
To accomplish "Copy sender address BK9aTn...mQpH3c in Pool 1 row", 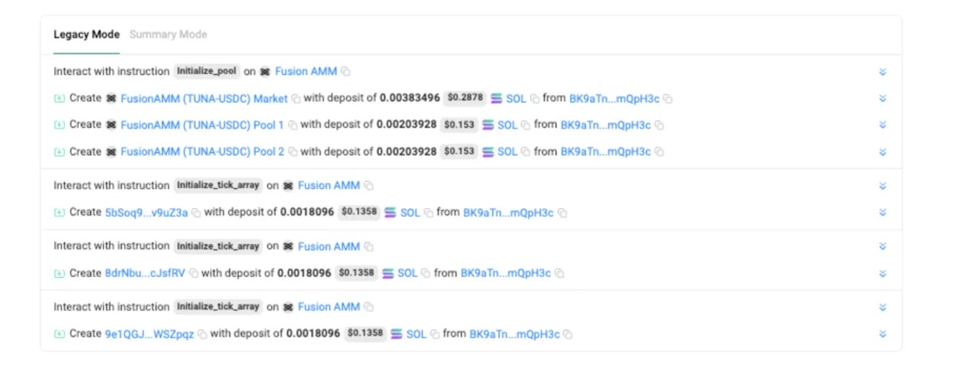I will click(659, 125).
